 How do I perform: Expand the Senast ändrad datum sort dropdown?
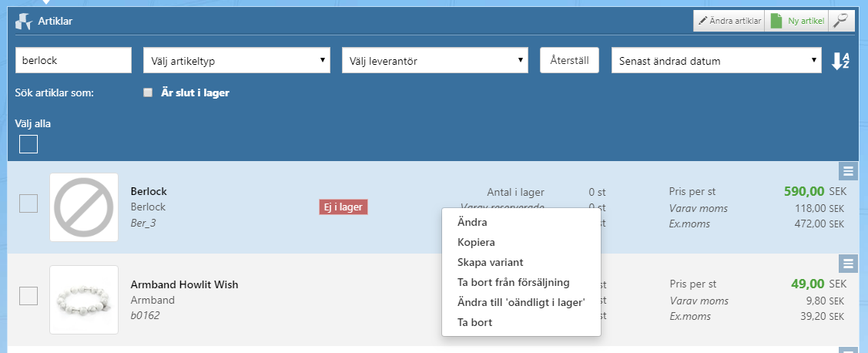click(716, 60)
